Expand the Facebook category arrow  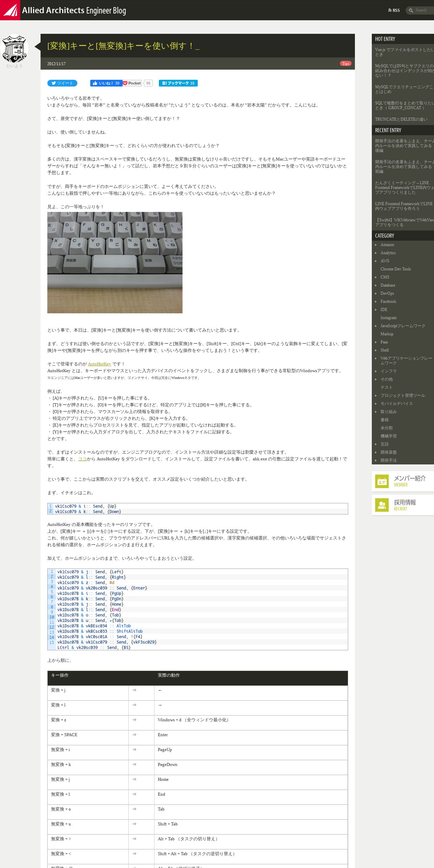point(376,302)
